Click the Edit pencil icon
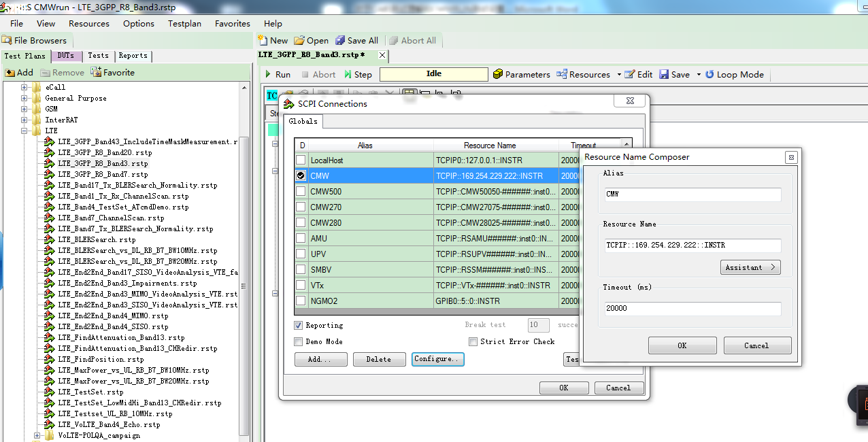 tap(630, 75)
